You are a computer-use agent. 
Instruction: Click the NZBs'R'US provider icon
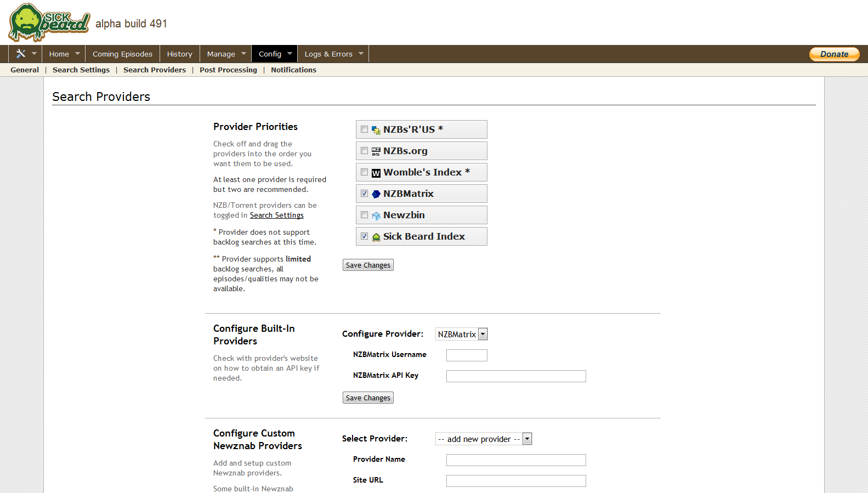[376, 130]
